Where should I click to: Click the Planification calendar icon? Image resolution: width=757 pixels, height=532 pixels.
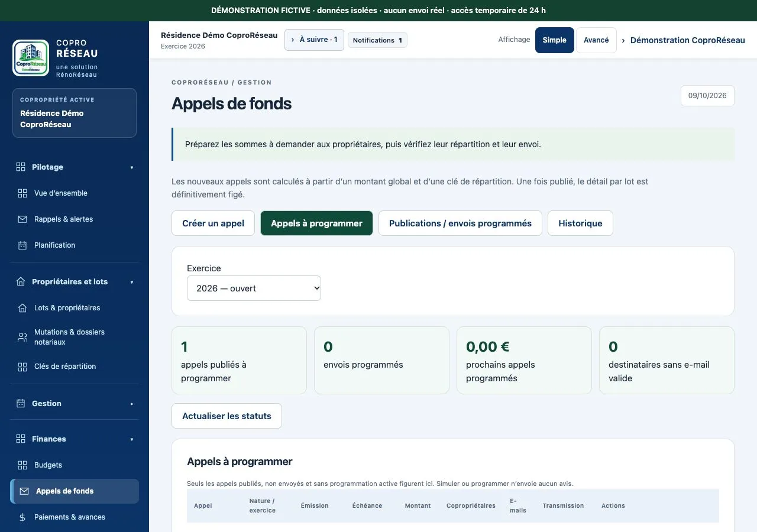pos(22,245)
